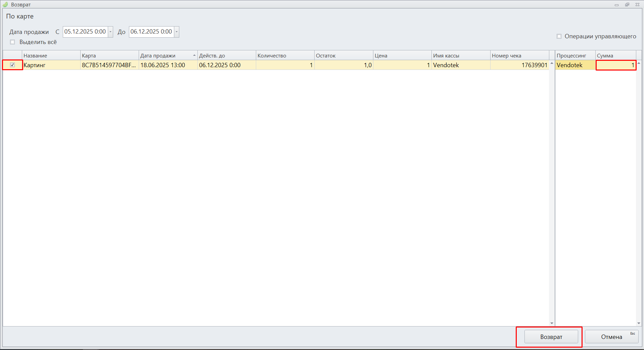Enable the Выделить всё checkbox
This screenshot has width=644, height=350.
(x=12, y=42)
